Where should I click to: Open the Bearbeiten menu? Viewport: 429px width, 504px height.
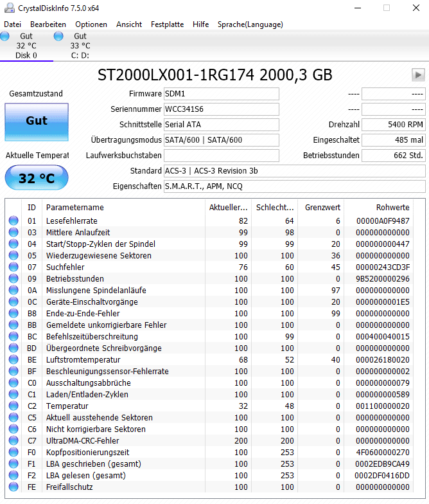click(x=48, y=24)
